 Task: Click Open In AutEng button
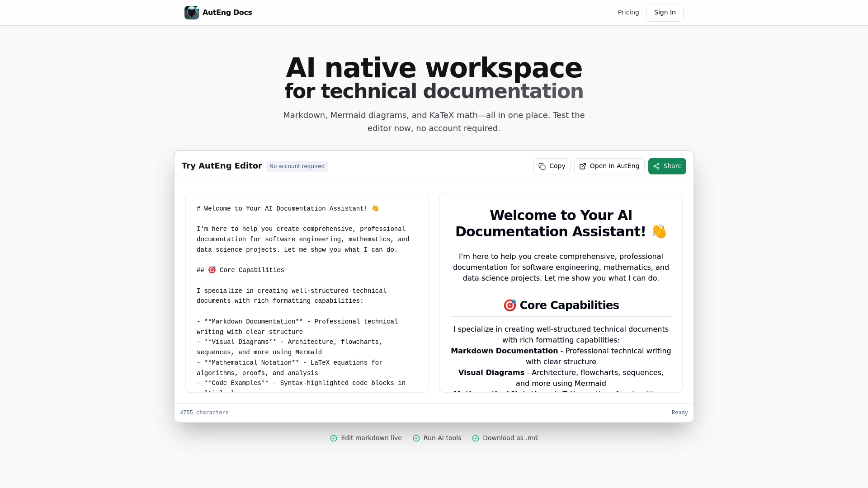pos(609,166)
